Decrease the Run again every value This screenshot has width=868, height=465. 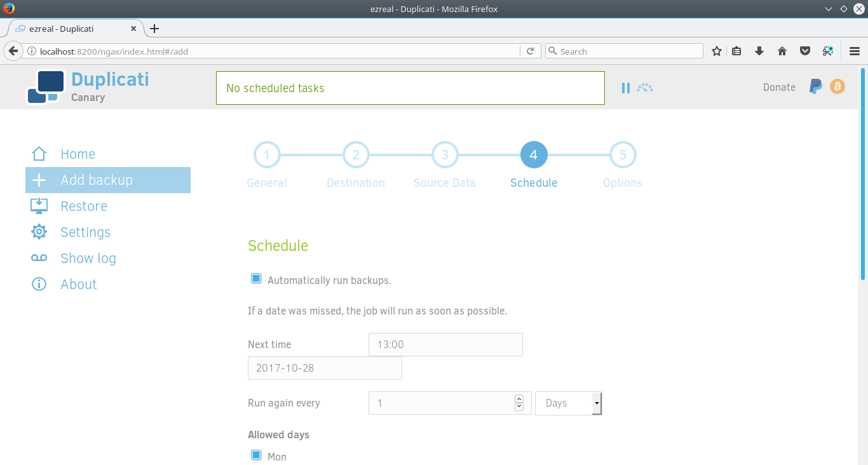519,407
